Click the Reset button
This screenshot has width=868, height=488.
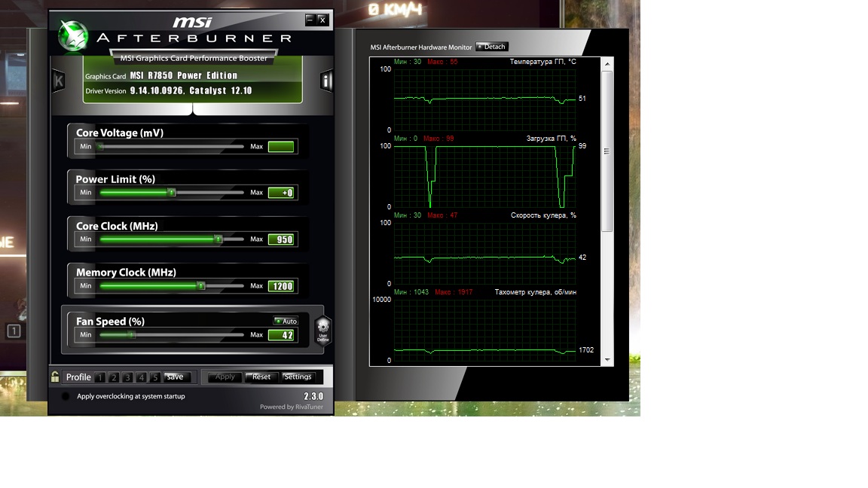(x=261, y=377)
